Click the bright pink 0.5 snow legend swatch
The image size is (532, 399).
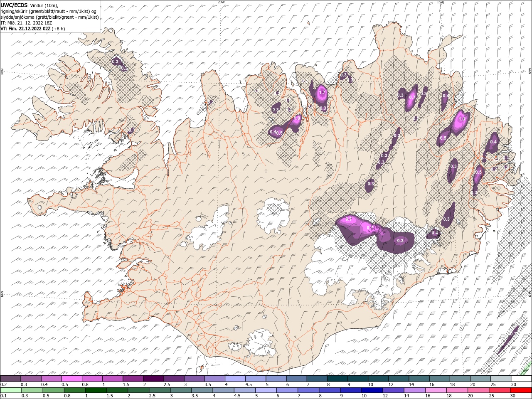click(x=72, y=379)
